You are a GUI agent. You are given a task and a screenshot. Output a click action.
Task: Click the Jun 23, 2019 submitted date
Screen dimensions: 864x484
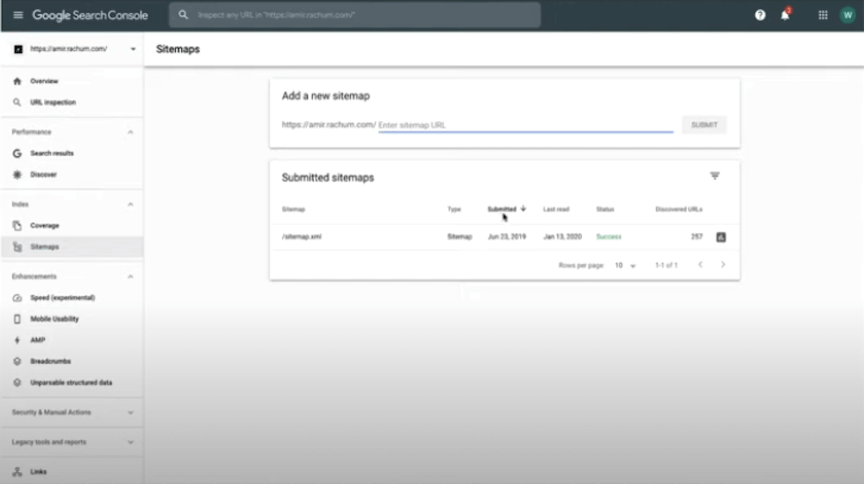click(507, 236)
